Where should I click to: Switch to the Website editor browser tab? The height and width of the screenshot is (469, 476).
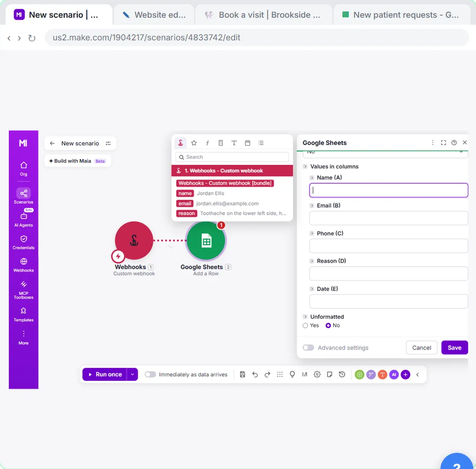(154, 15)
